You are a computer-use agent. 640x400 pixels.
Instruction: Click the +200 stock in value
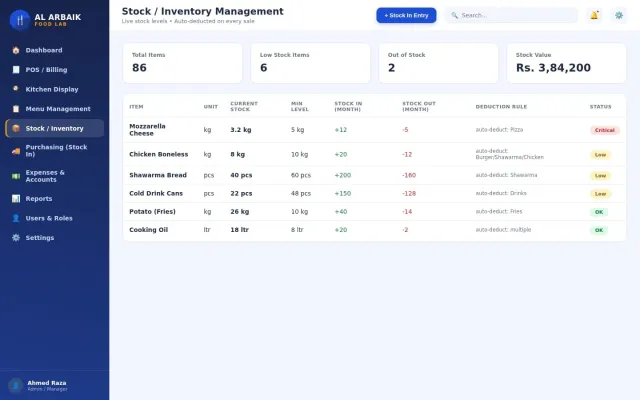click(343, 175)
